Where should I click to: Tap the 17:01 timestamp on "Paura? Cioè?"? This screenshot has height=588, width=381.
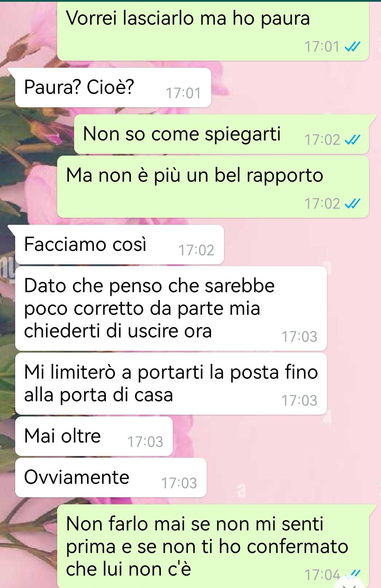point(183,94)
